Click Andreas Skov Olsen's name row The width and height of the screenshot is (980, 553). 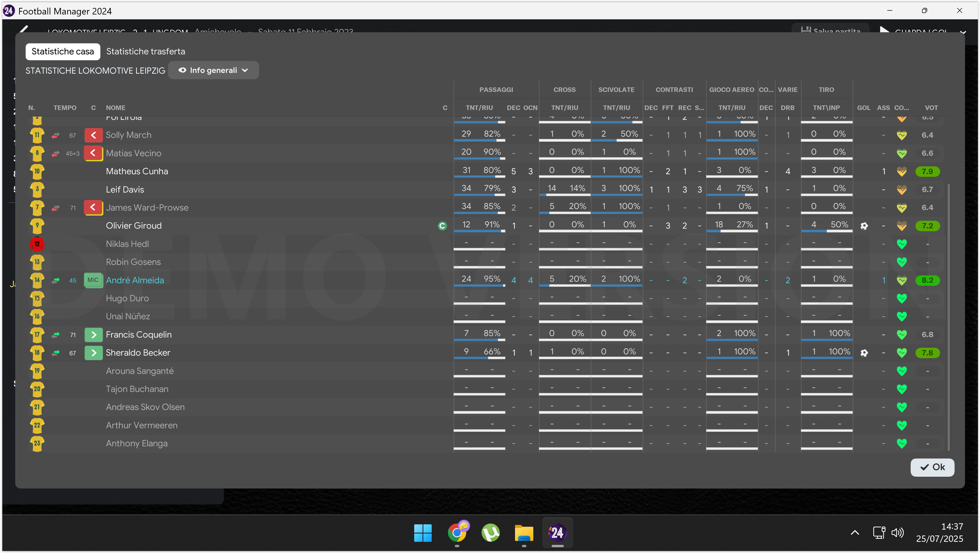pyautogui.click(x=145, y=407)
